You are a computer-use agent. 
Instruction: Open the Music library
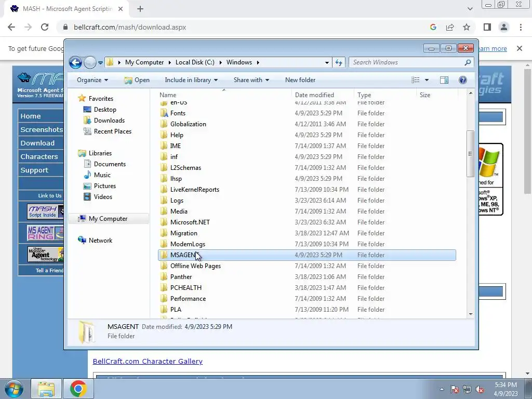[102, 175]
